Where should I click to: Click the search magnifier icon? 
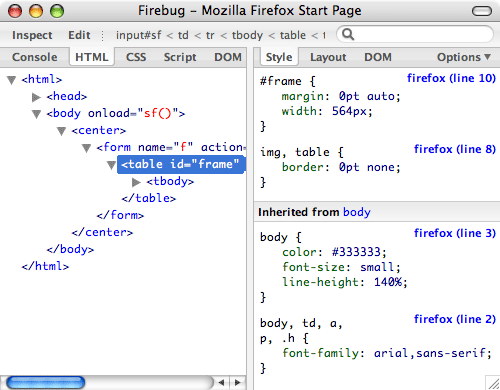(x=348, y=34)
